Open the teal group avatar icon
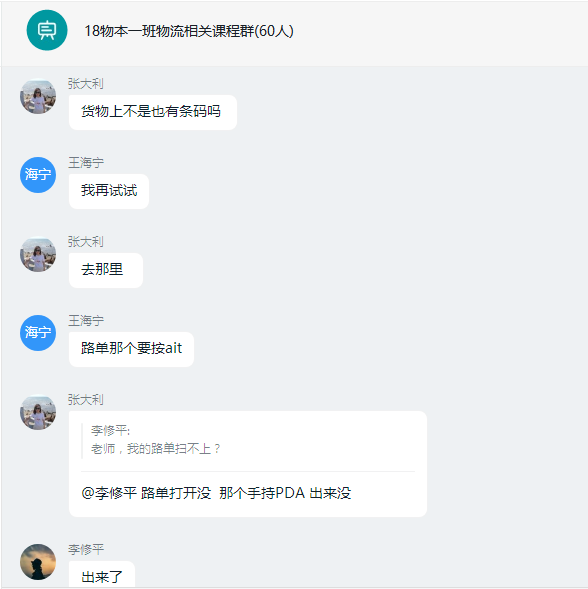This screenshot has height=589, width=588. [x=47, y=30]
